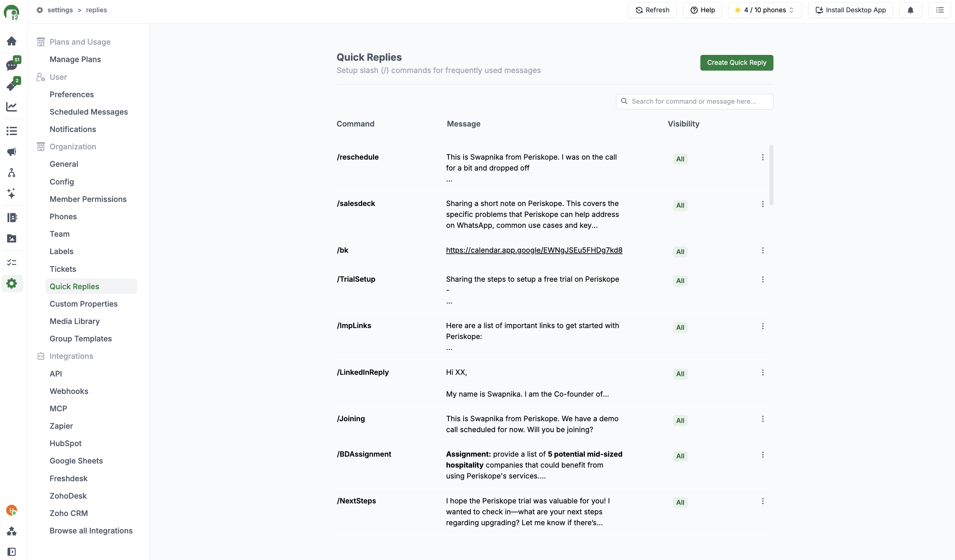Open the megaphone broadcast icon
This screenshot has width=955, height=560.
pyautogui.click(x=12, y=152)
